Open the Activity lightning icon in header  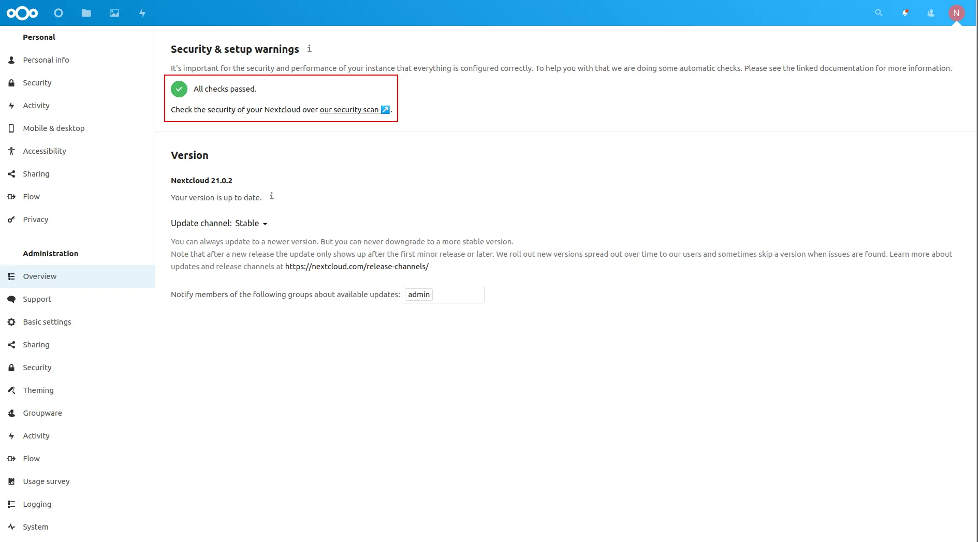tap(142, 13)
